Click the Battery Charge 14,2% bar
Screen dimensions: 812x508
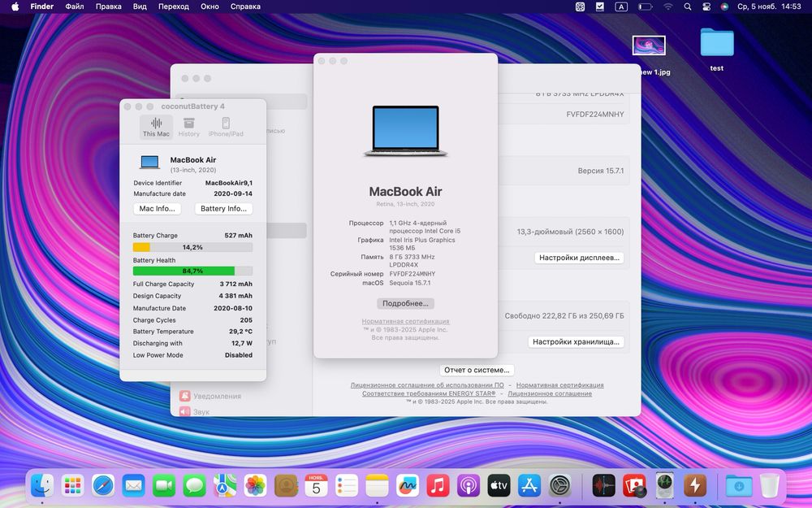click(192, 247)
